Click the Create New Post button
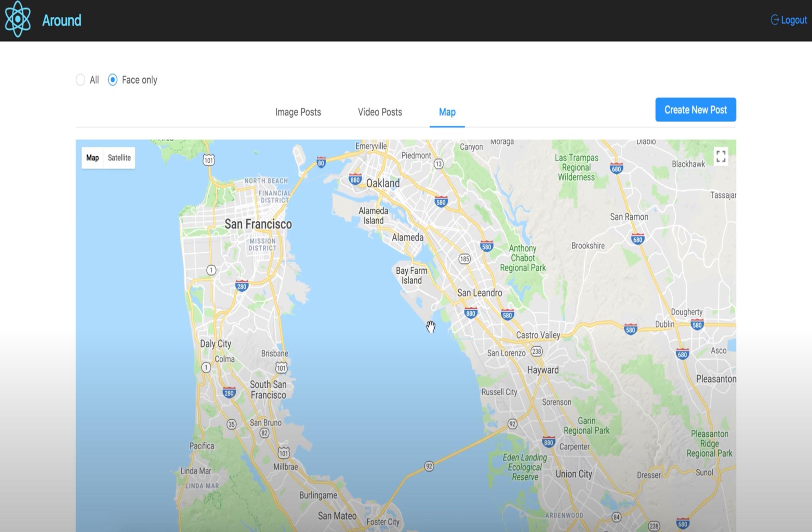 [696, 110]
